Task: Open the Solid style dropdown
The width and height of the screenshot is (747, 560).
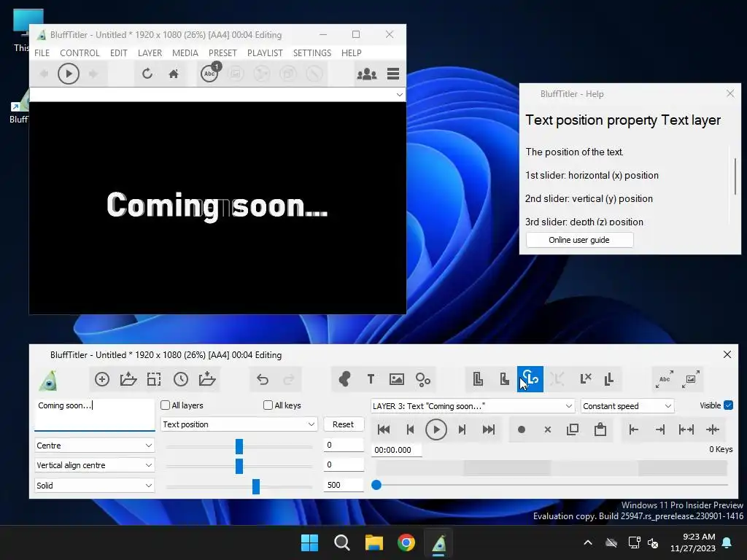Action: 94,486
